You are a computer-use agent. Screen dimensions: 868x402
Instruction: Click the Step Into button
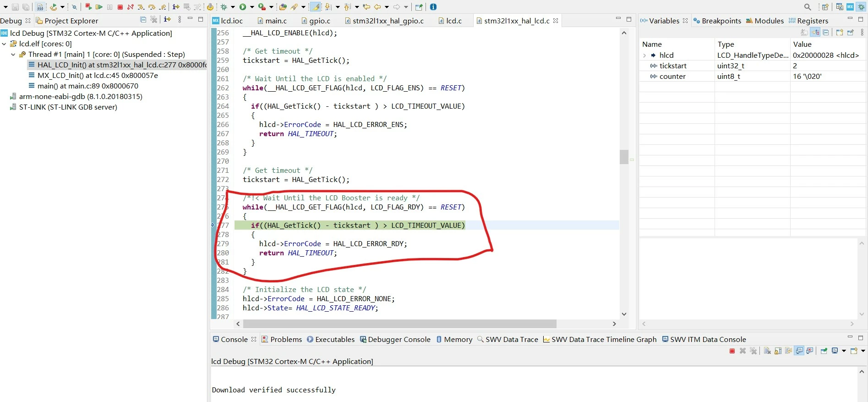point(141,7)
